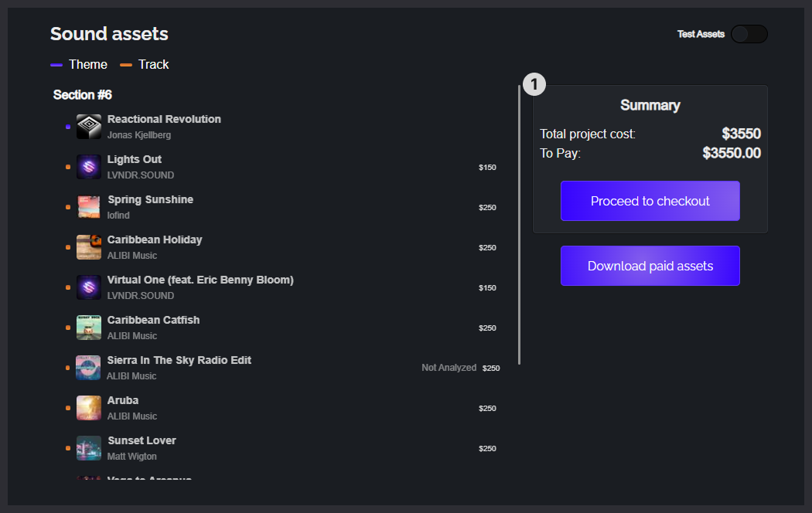Click the sound assets list scrollbar

coord(520,224)
